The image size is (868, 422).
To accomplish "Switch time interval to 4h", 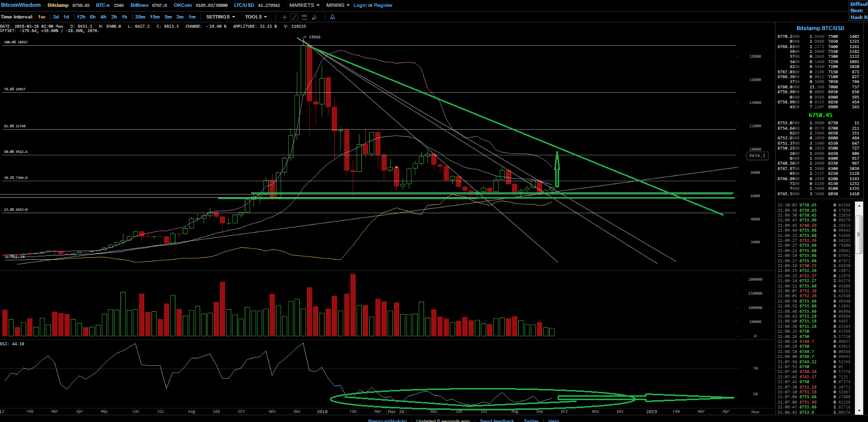I will pyautogui.click(x=103, y=17).
